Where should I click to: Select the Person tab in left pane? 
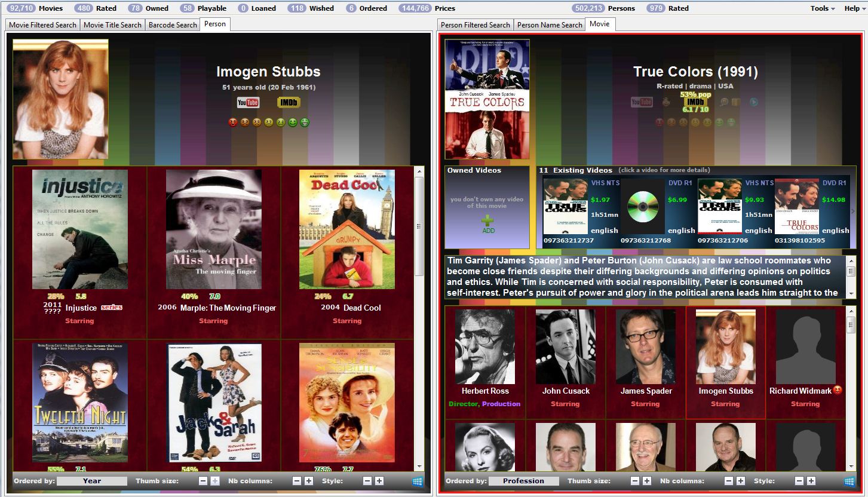[x=214, y=24]
